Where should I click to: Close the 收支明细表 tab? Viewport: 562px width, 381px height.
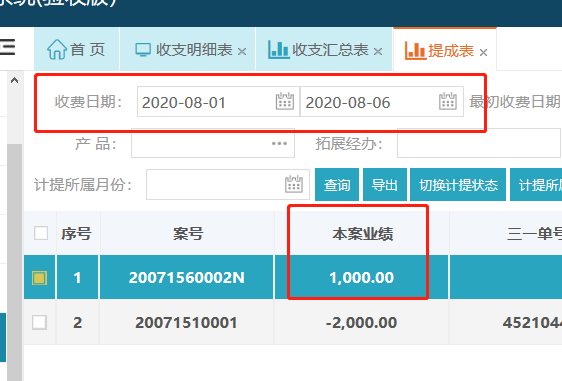click(242, 52)
